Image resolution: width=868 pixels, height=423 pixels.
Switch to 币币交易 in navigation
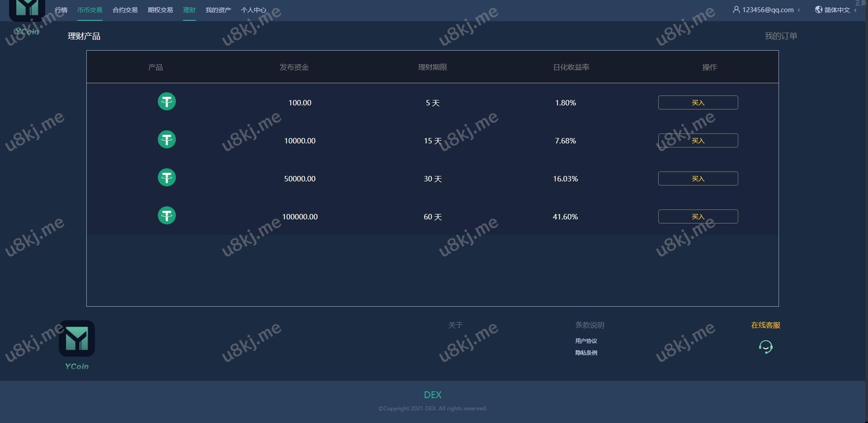(90, 10)
